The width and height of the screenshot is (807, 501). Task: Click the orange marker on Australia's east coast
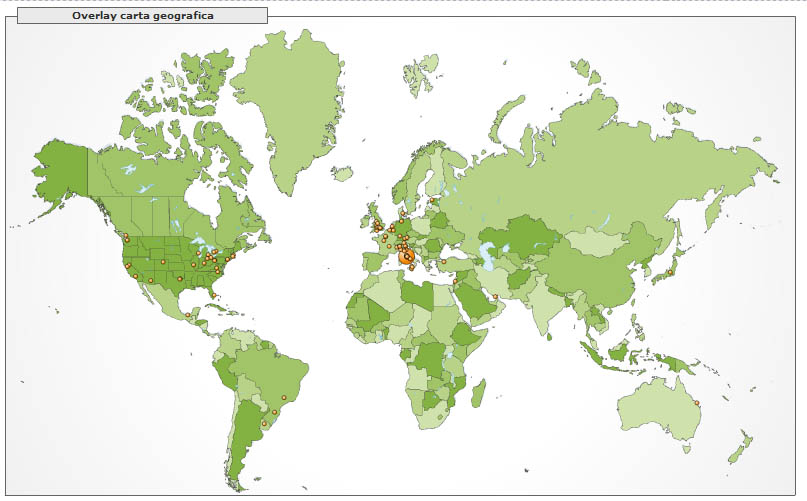point(698,403)
